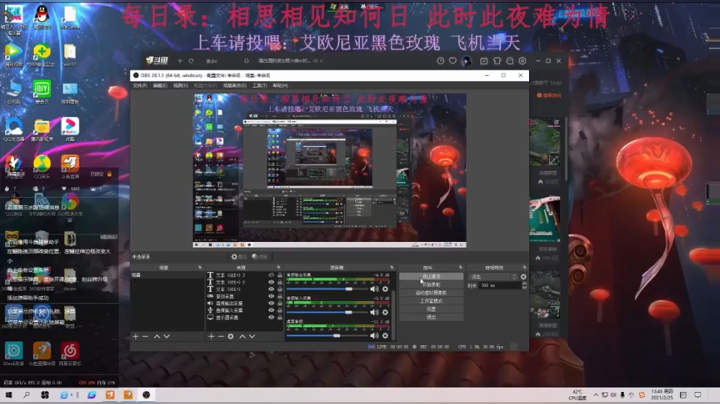Open Douyu settings icon in title bar
The width and height of the screenshot is (720, 404).
(523, 61)
